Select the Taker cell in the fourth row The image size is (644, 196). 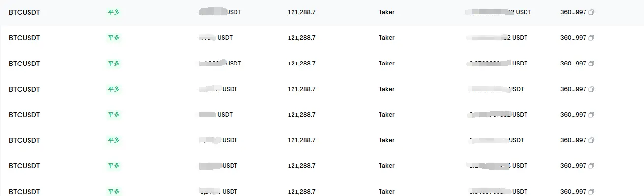pos(386,89)
